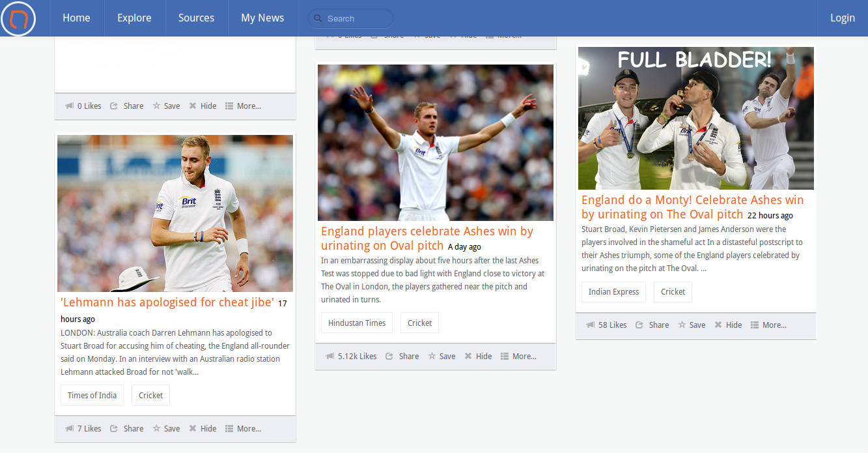Like the Lehmann story with 7 Likes

83,429
